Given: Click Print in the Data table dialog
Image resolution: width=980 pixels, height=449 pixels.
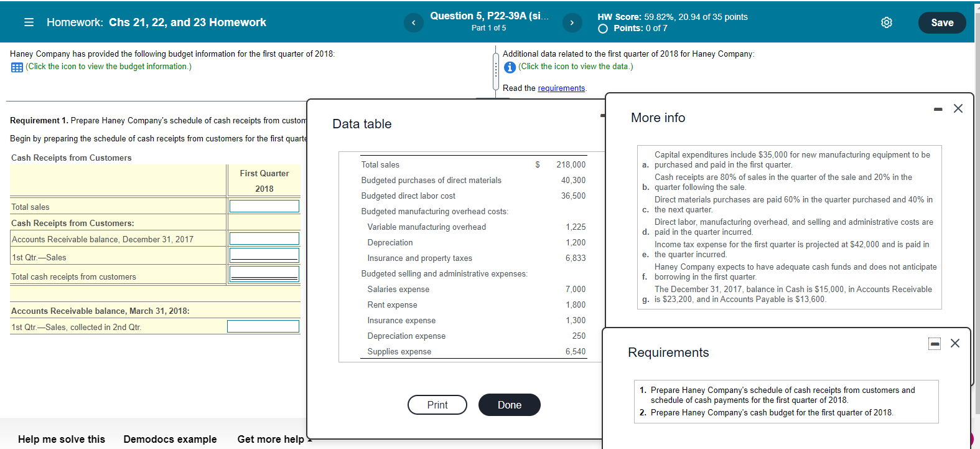Looking at the screenshot, I should 437,405.
